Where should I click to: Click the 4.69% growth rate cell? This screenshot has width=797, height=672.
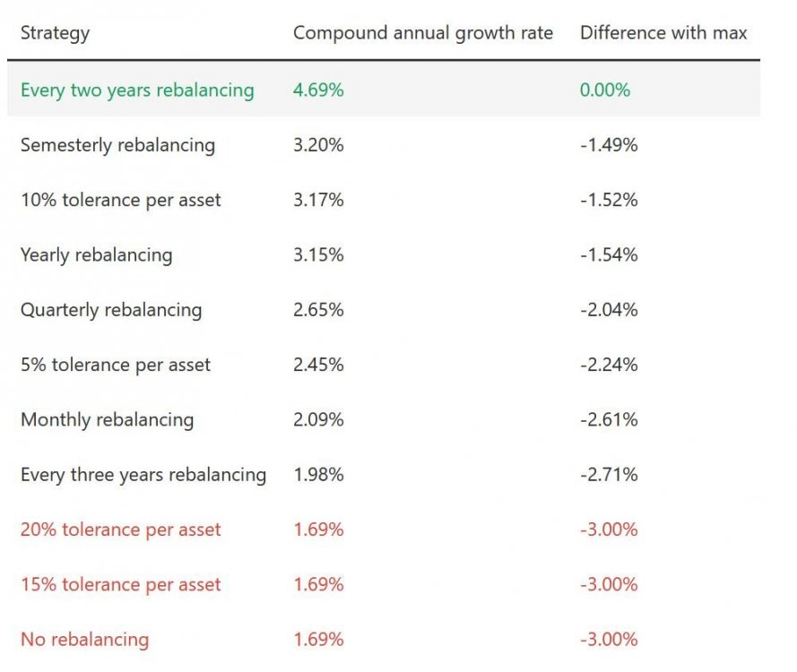tap(318, 90)
